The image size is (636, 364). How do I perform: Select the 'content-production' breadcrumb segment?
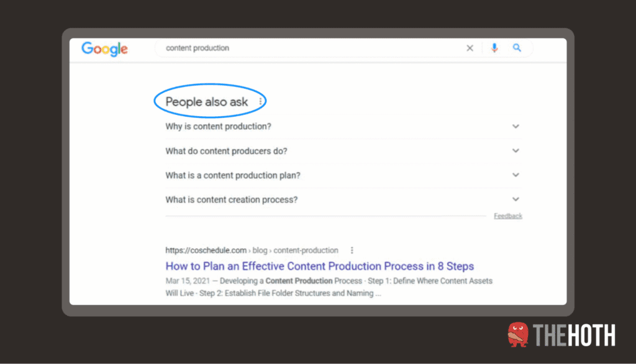306,250
